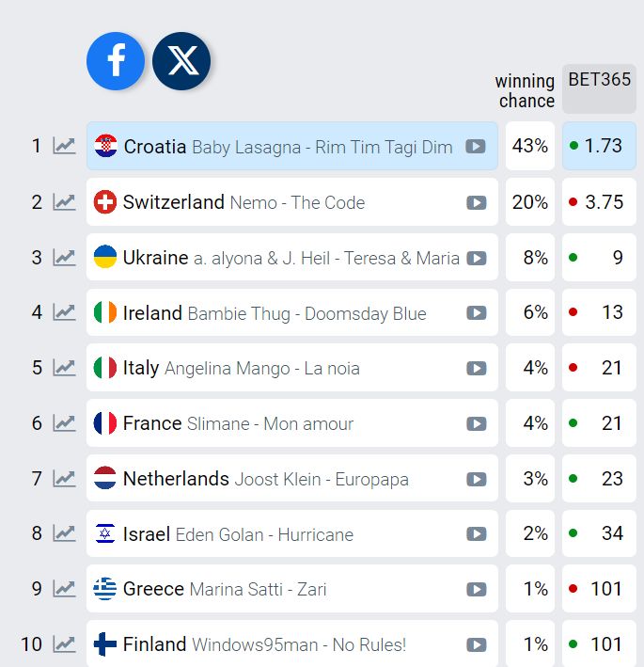Open odds history chart for Ukraine
Viewport: 644px width, 667px height.
tap(64, 258)
